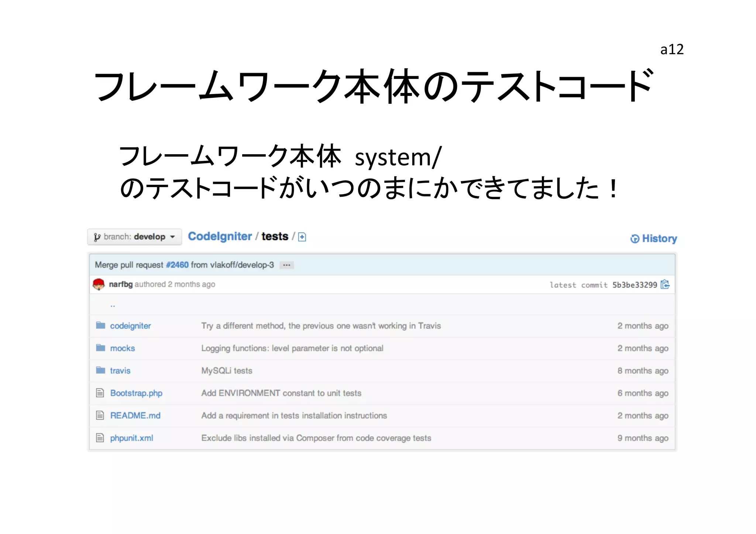Click '6 months ago' in Bootstrap.php row
Image resolution: width=756 pixels, height=534 pixels.
click(x=643, y=393)
